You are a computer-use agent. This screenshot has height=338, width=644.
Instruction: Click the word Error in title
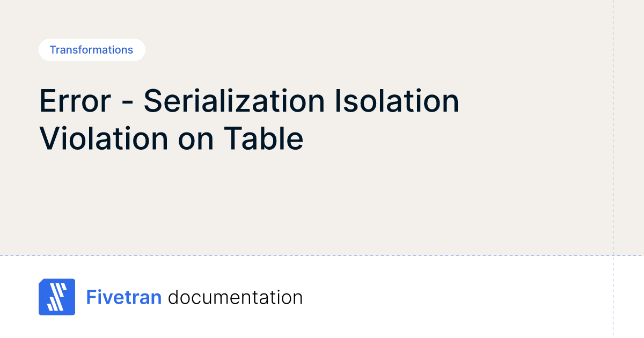coord(76,101)
